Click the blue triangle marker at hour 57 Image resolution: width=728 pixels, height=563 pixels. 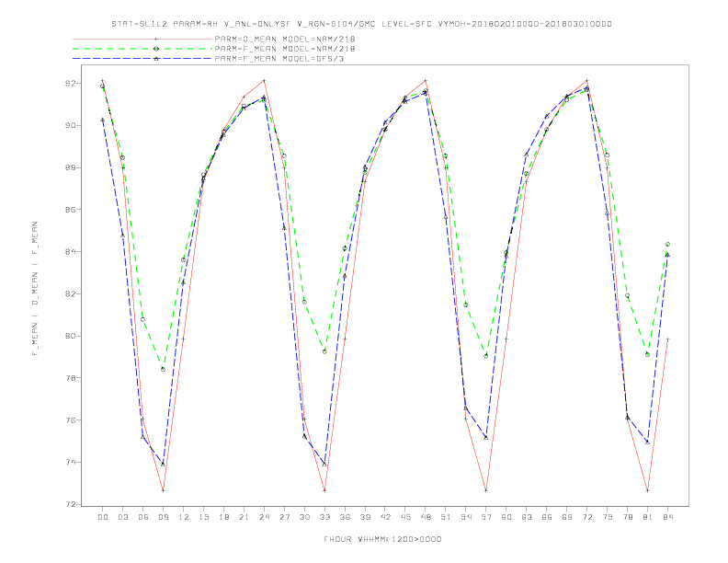point(486,438)
